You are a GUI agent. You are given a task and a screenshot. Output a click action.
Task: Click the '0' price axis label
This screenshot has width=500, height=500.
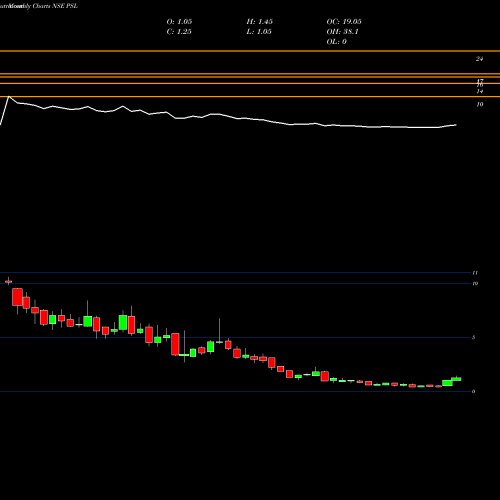pyautogui.click(x=474, y=391)
